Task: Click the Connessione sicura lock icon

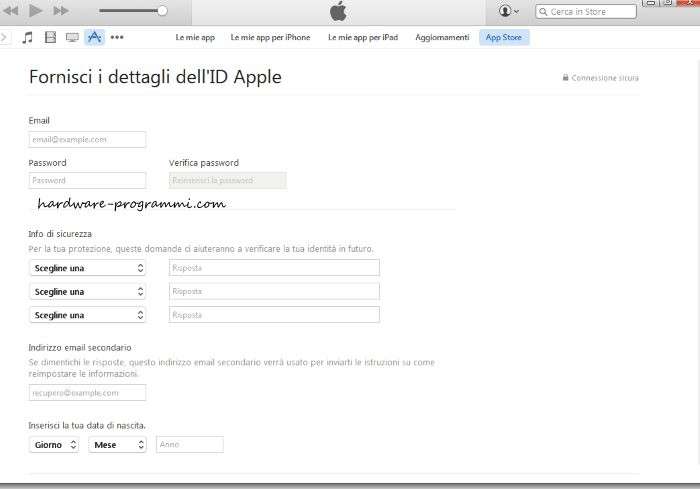Action: [x=565, y=77]
